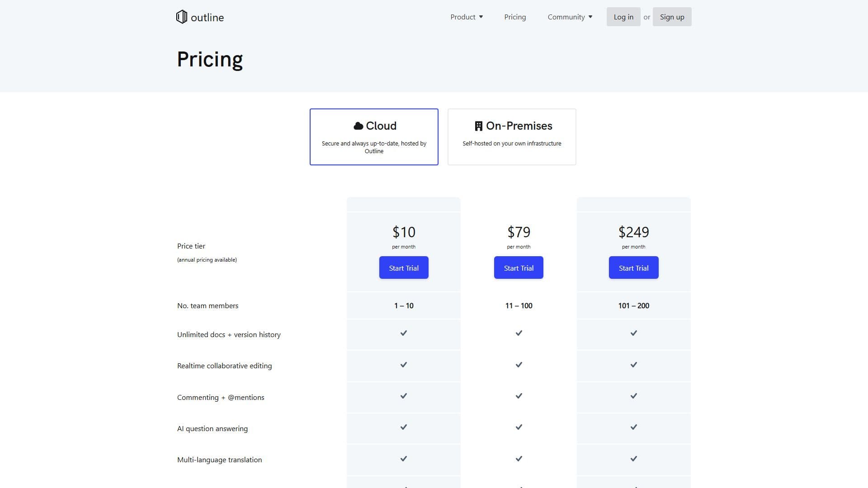The image size is (868, 488).
Task: Click Multi-language translation checkmark, $10 column
Action: tap(404, 459)
